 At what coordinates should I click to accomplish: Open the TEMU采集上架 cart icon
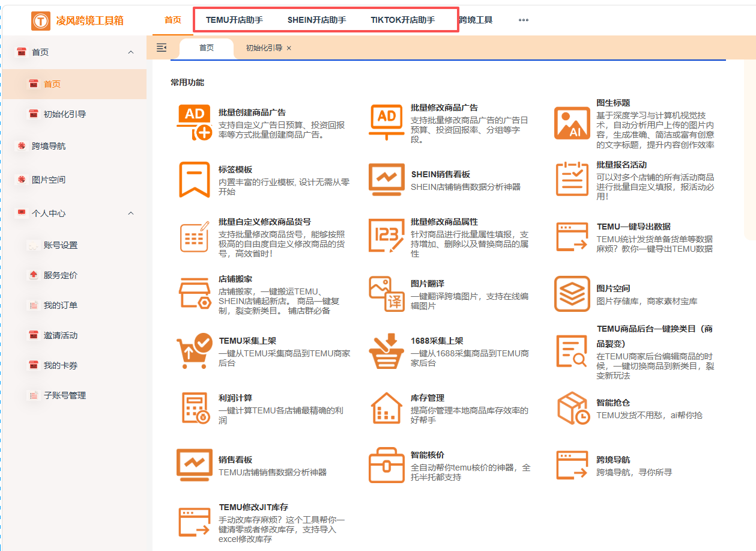click(x=195, y=351)
